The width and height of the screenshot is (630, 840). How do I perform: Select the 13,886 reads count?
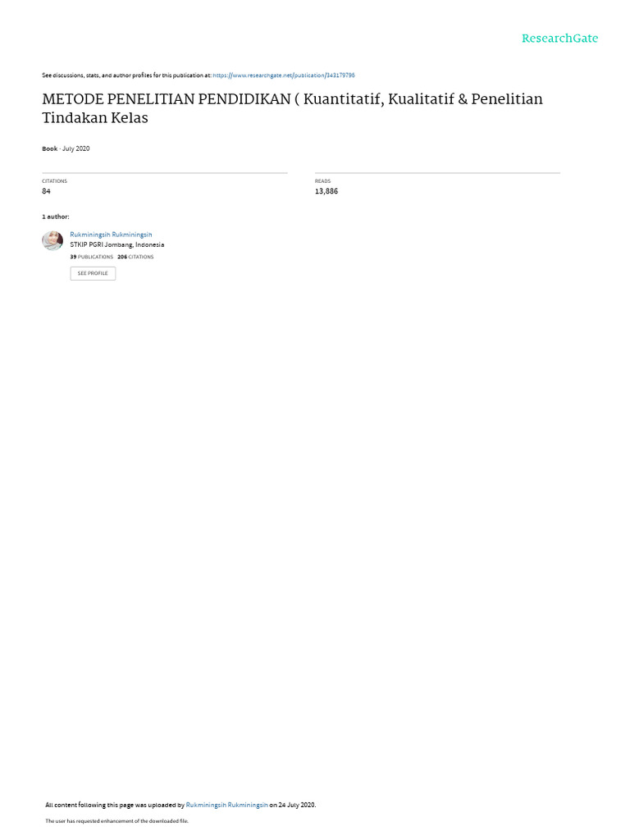pyautogui.click(x=326, y=191)
